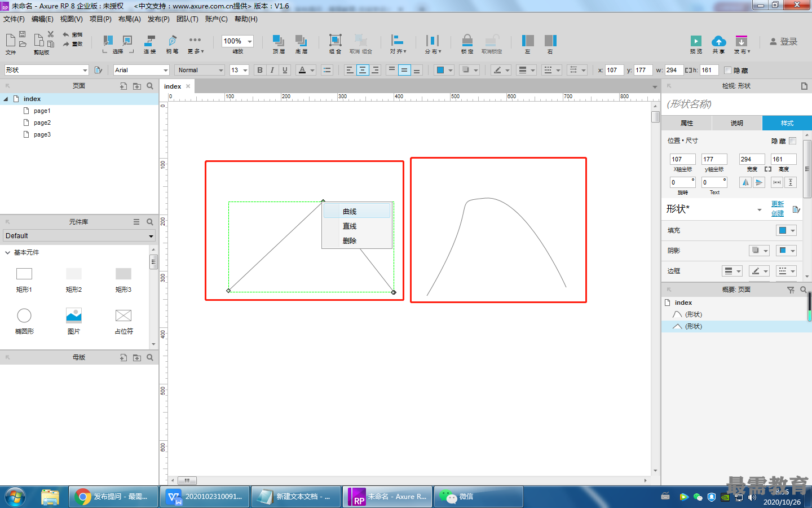The width and height of the screenshot is (812, 508).
Task: Click the flip vertical icon in style panel
Action: click(759, 182)
